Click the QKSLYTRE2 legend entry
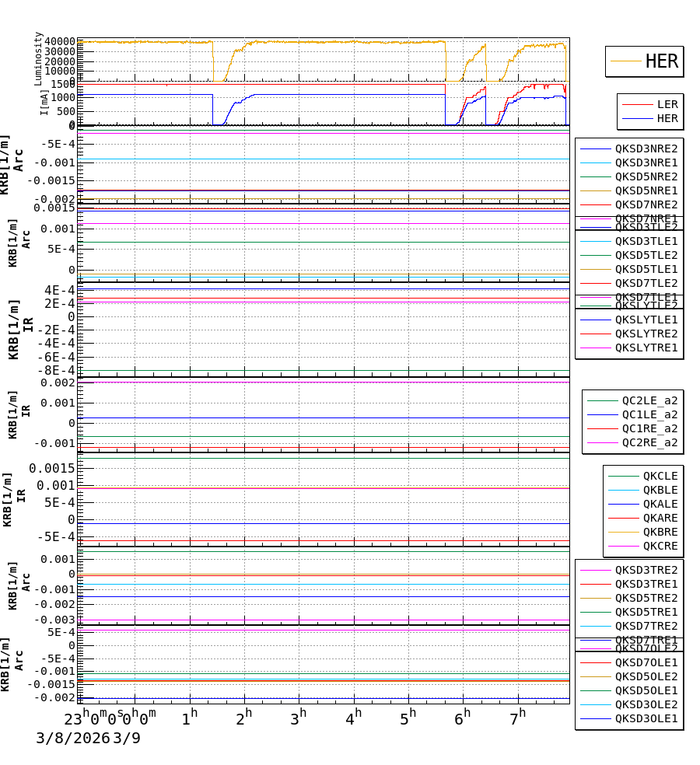Screen dimensions: 700x765 click(646, 334)
